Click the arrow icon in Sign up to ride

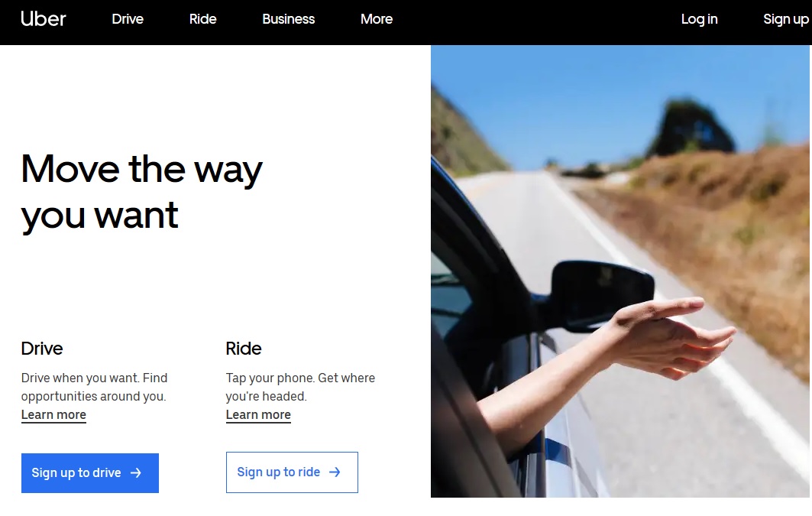point(335,472)
